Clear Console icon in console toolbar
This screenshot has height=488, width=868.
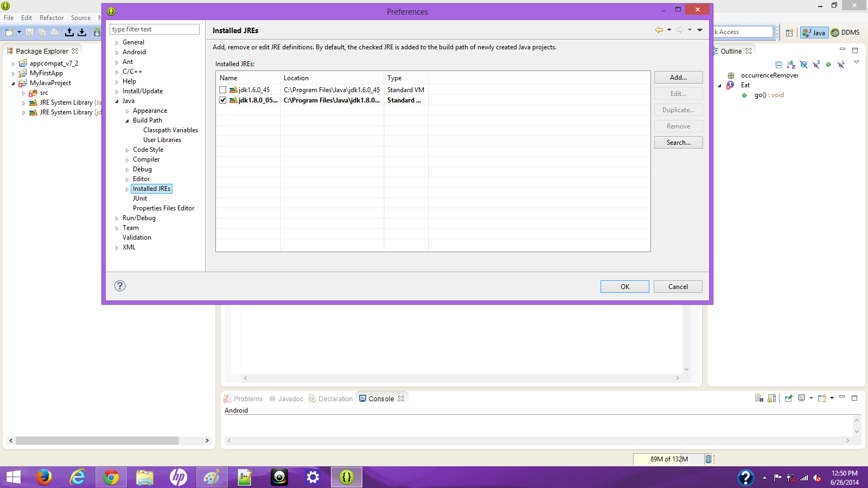759,399
